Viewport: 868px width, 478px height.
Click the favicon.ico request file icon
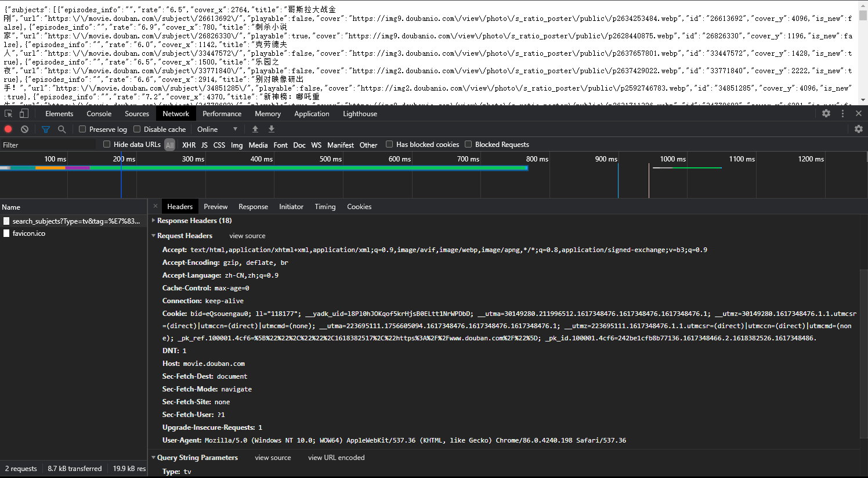pyautogui.click(x=6, y=233)
